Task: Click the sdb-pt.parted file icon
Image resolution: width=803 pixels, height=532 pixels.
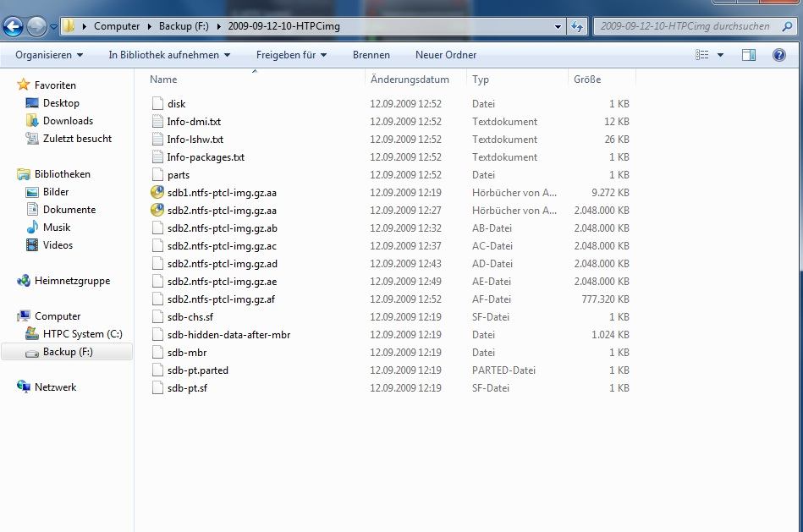Action: pyautogui.click(x=157, y=370)
